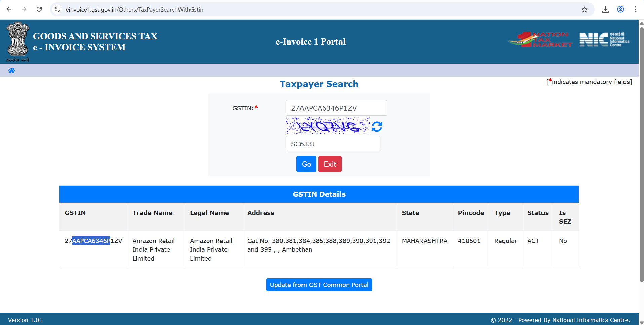Click the GSTIN value 27AAPCA6346P1ZV in table

click(x=93, y=241)
